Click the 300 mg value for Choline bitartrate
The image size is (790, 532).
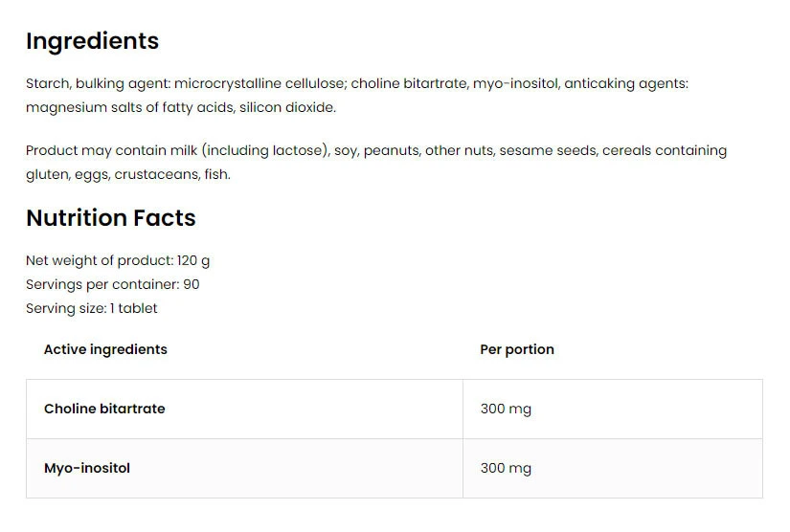click(x=506, y=410)
